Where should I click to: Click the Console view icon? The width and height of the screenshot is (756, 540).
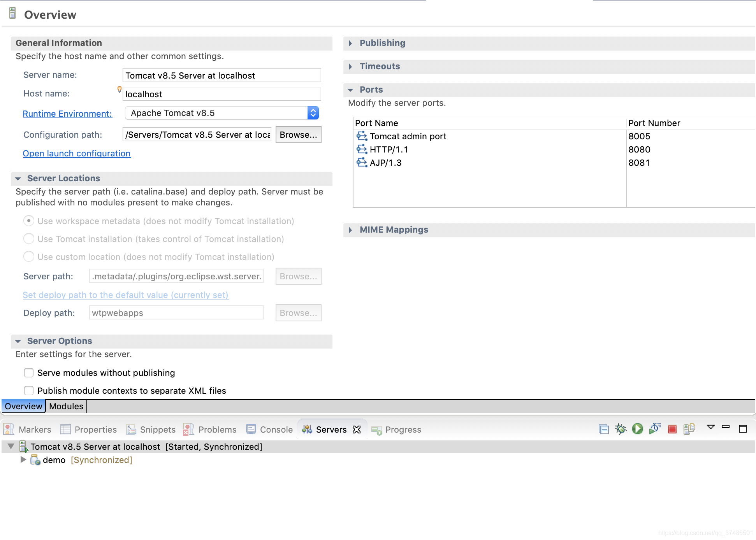(251, 430)
